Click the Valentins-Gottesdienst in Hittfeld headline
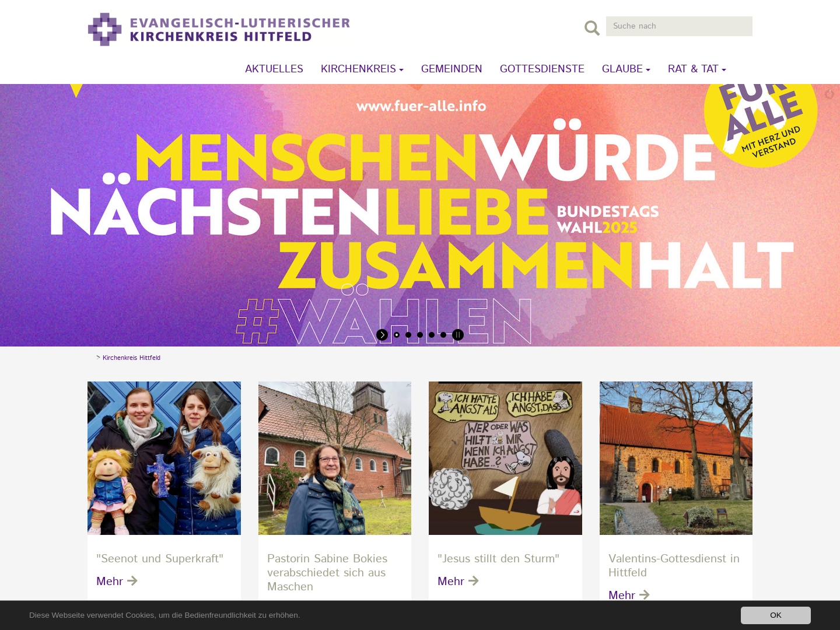Image resolution: width=840 pixels, height=630 pixels. (x=674, y=565)
